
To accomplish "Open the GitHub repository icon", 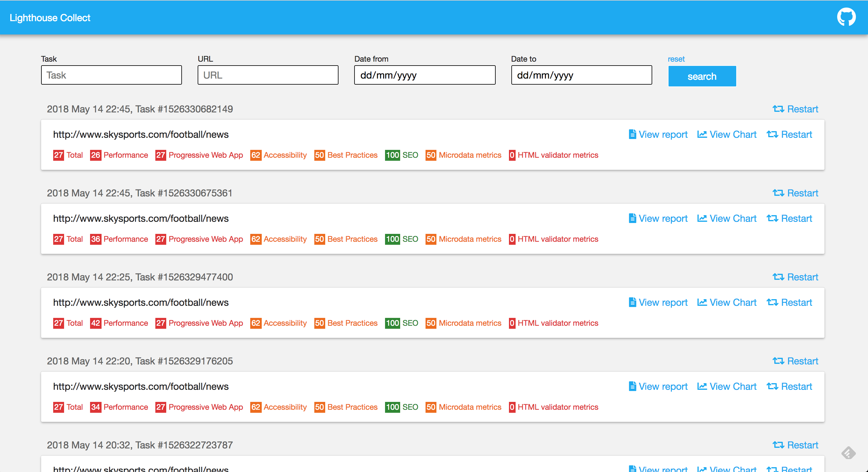I will [x=846, y=17].
